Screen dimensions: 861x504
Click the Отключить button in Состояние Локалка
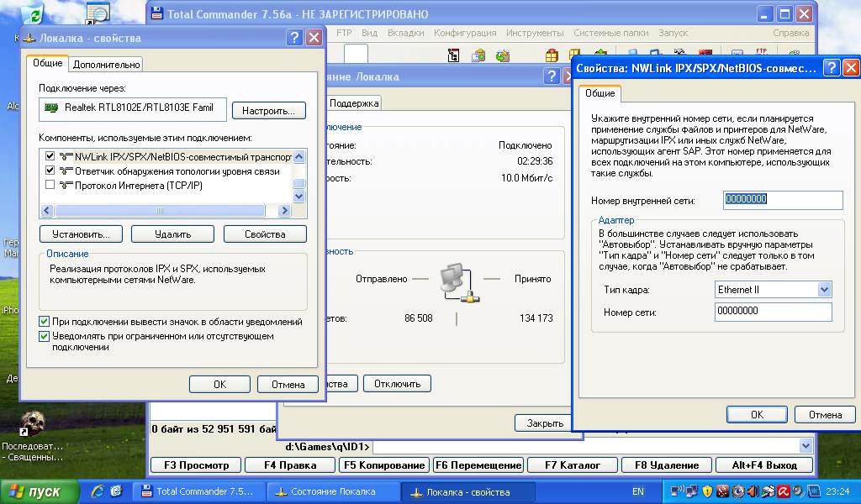[x=397, y=384]
